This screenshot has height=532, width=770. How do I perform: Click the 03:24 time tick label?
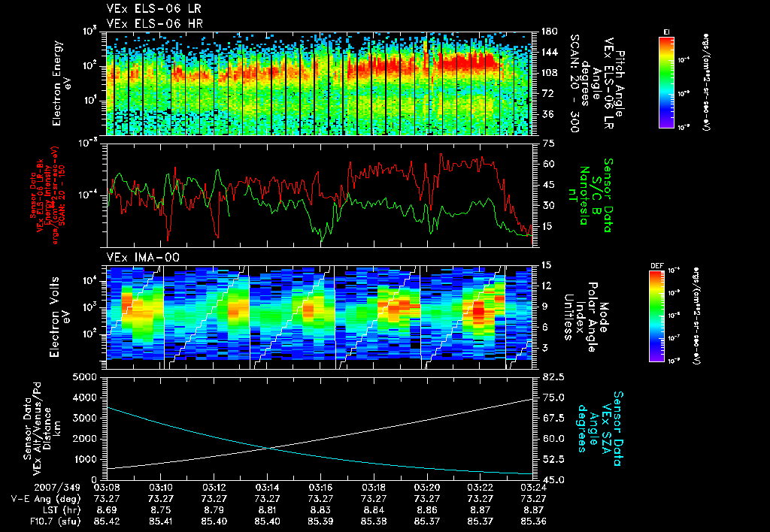coord(533,489)
